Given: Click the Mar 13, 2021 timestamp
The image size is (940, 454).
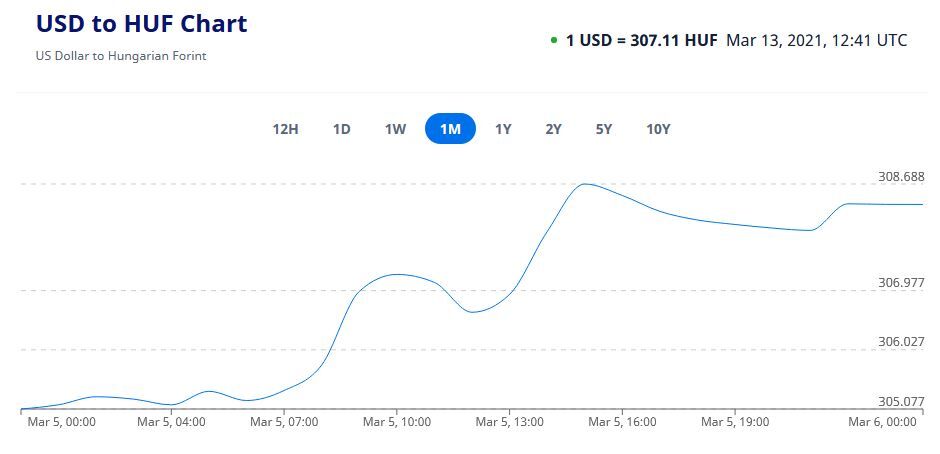Looking at the screenshot, I should point(816,41).
